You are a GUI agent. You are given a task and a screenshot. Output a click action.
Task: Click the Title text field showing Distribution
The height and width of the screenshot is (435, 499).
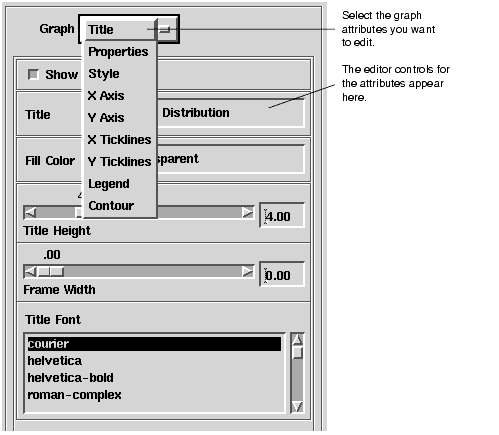click(x=231, y=113)
